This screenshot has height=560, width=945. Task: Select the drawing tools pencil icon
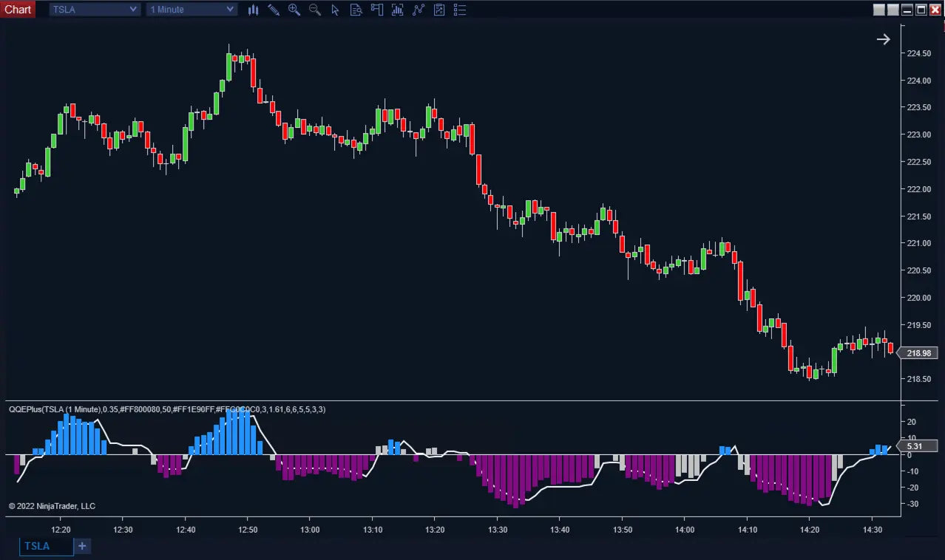click(x=274, y=10)
